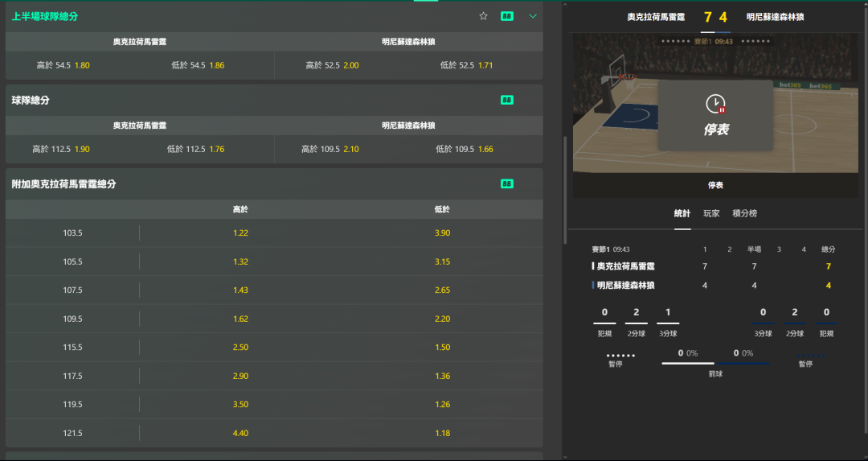The width and height of the screenshot is (868, 461).
Task: Click the 低於 column header
Action: pyautogui.click(x=442, y=209)
